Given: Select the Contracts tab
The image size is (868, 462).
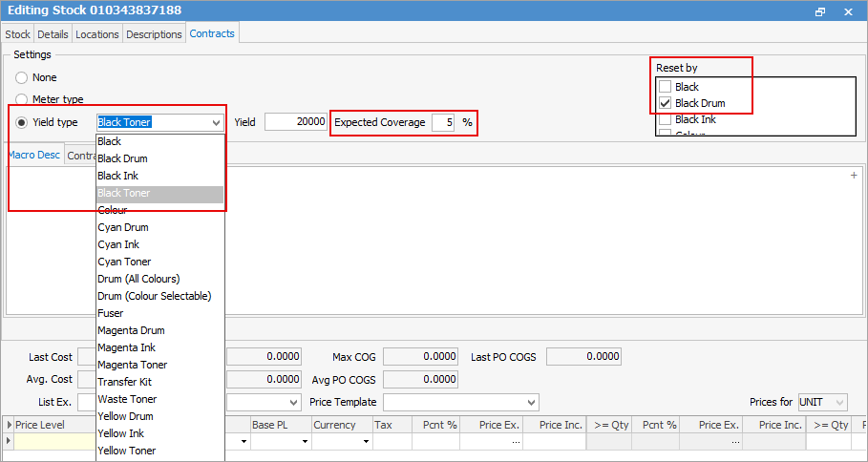Looking at the screenshot, I should (x=212, y=33).
